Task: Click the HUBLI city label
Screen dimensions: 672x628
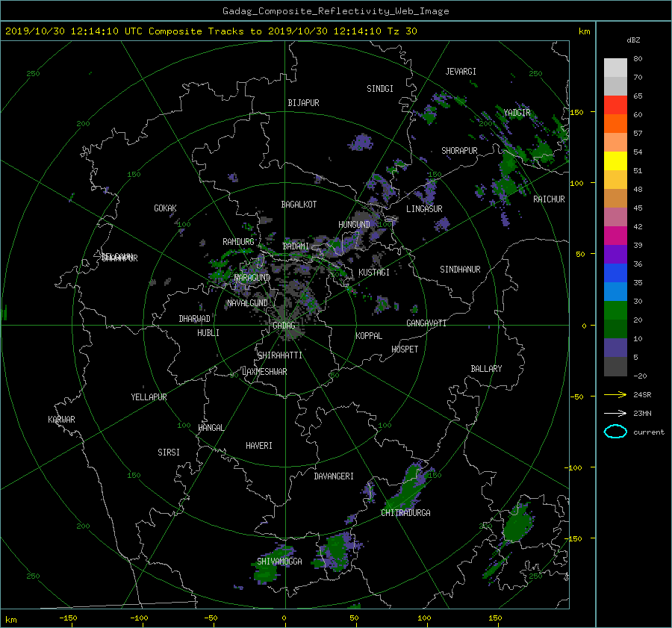Action: [x=208, y=333]
